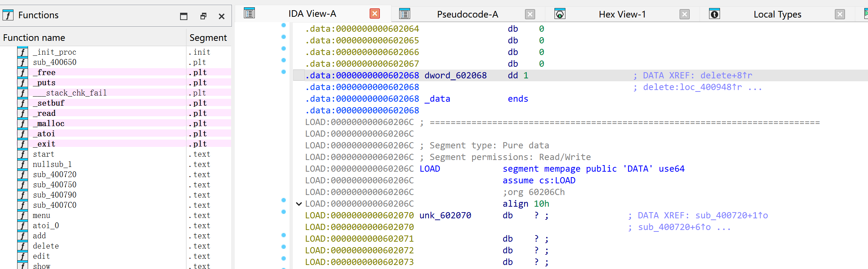Screen dimensions: 868x269
Task: Click the function icon beside _init_proc
Action: (23, 52)
